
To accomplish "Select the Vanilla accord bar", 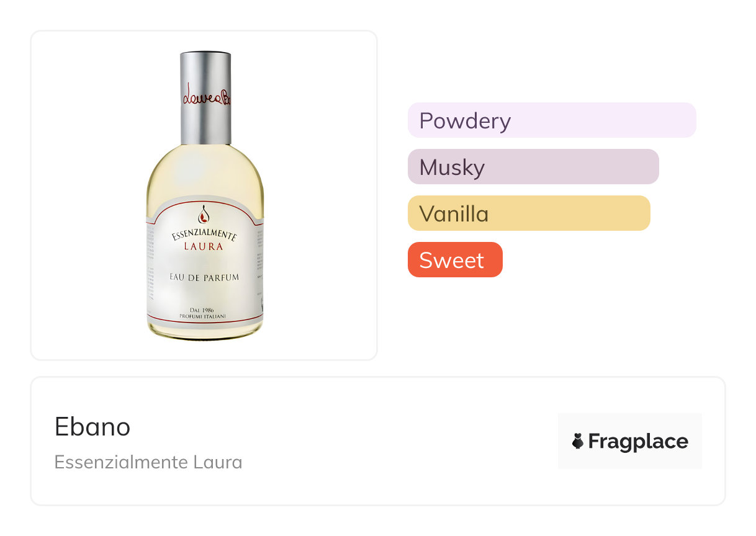I will tap(528, 213).
